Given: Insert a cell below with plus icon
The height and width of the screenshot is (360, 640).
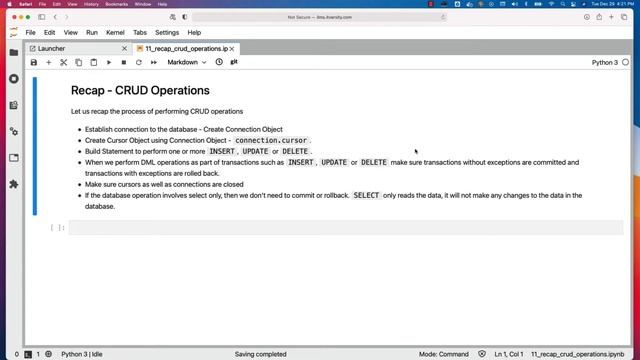Looking at the screenshot, I should click(49, 62).
